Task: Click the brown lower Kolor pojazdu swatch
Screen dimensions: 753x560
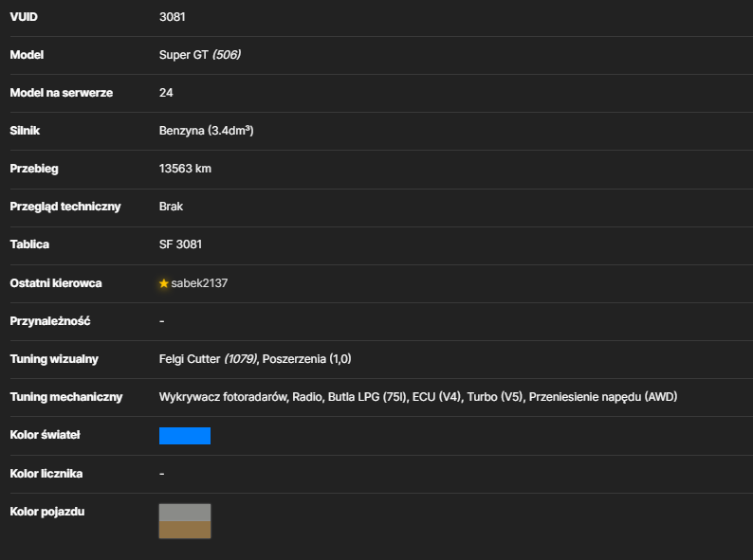Action: click(x=185, y=530)
